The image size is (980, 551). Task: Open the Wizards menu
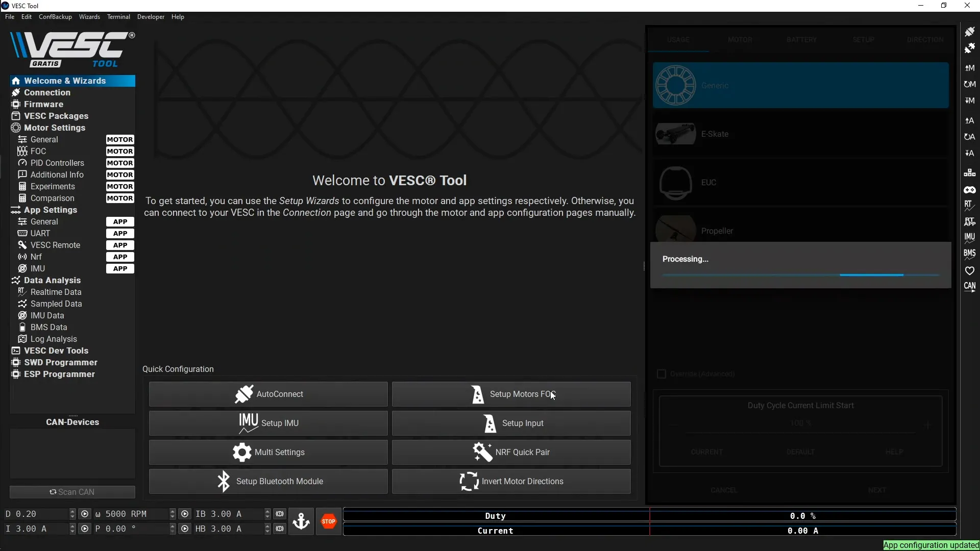click(x=89, y=17)
